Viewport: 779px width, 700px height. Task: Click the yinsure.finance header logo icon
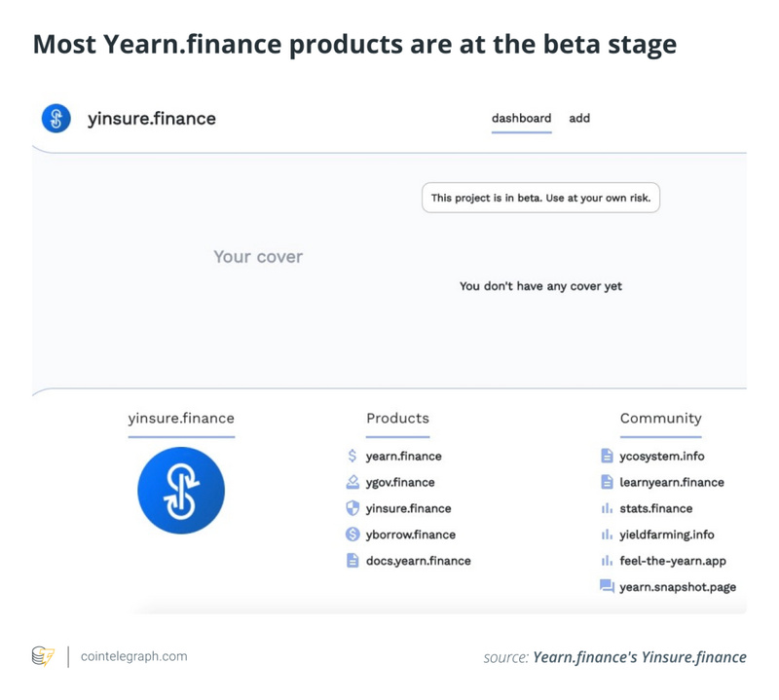pos(56,119)
